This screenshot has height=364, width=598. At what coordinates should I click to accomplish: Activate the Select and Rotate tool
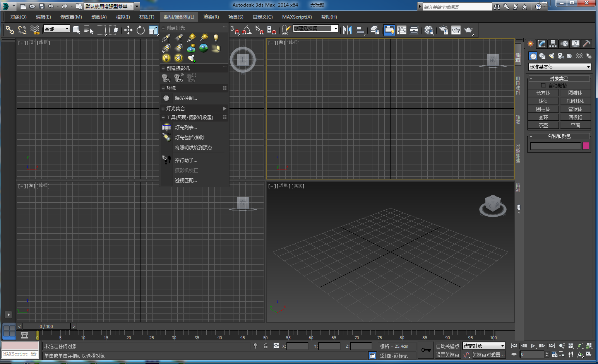(141, 30)
